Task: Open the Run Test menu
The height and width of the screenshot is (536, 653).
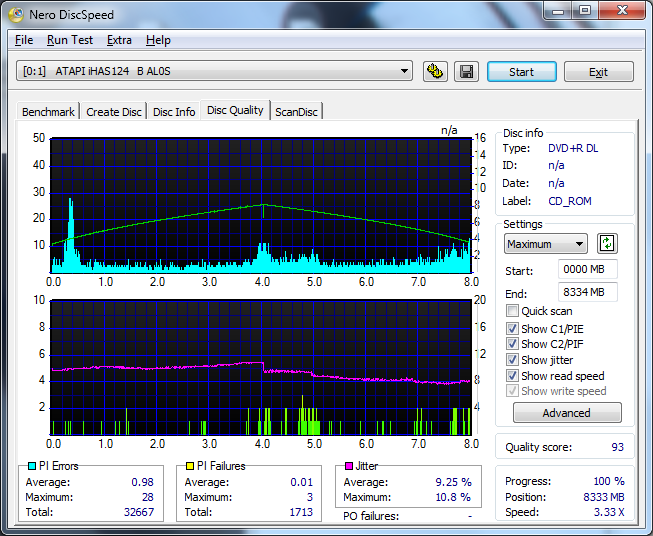Action: pyautogui.click(x=70, y=40)
